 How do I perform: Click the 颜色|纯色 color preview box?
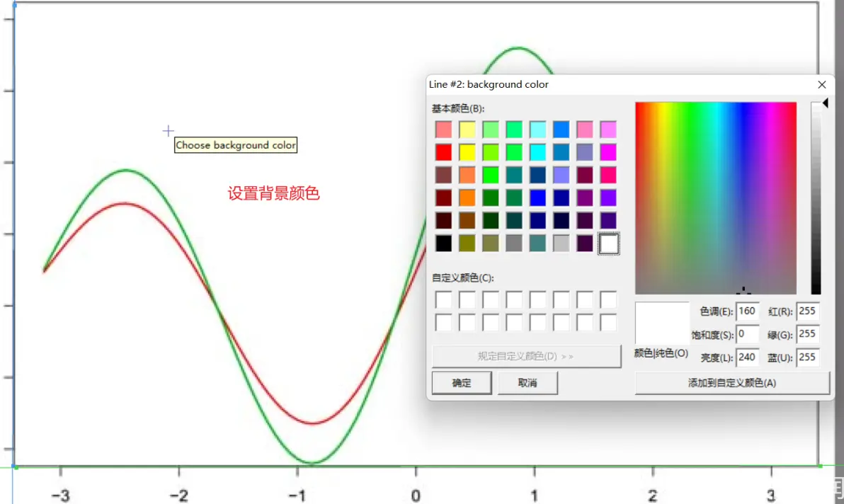pyautogui.click(x=662, y=323)
